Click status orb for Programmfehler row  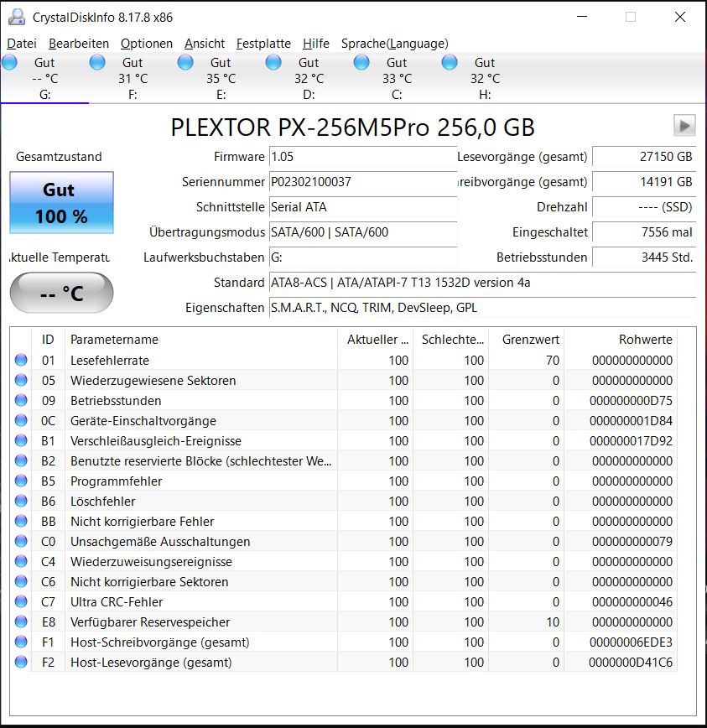pyautogui.click(x=21, y=481)
